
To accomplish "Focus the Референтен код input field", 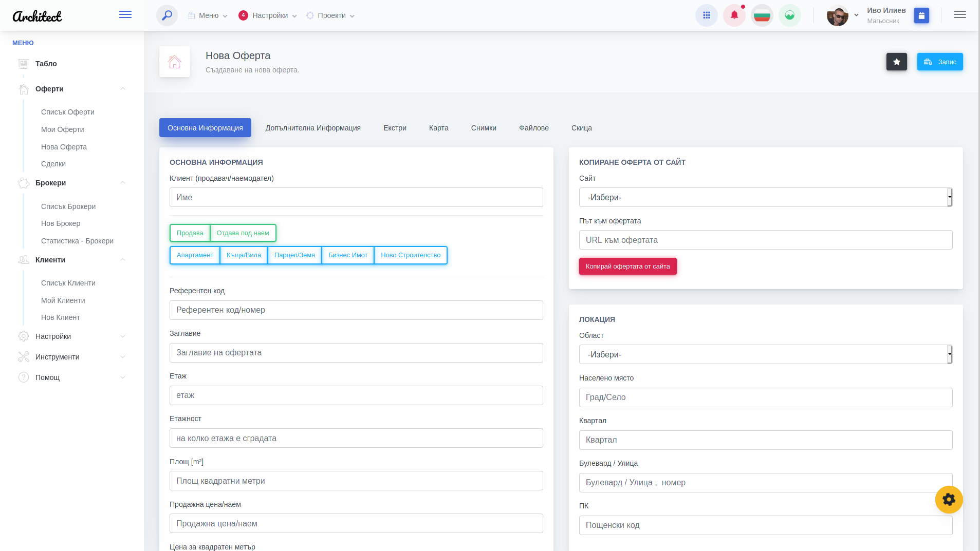I will tap(356, 310).
